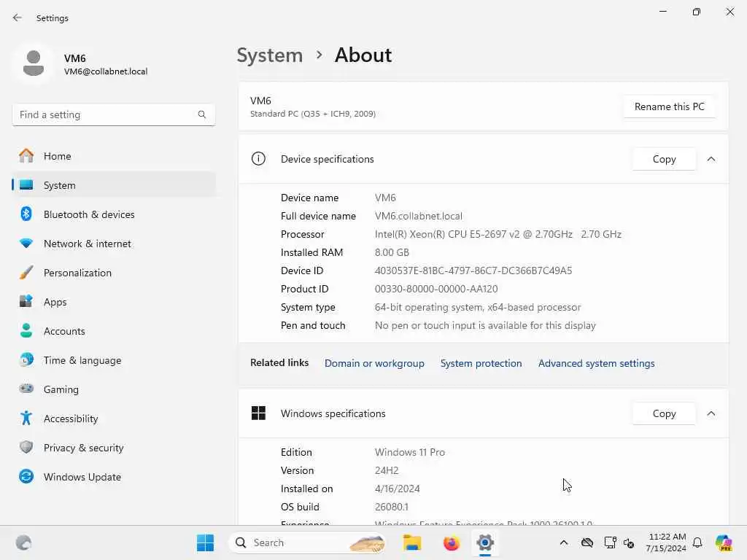Open Domain or workgroup link

[x=374, y=363]
